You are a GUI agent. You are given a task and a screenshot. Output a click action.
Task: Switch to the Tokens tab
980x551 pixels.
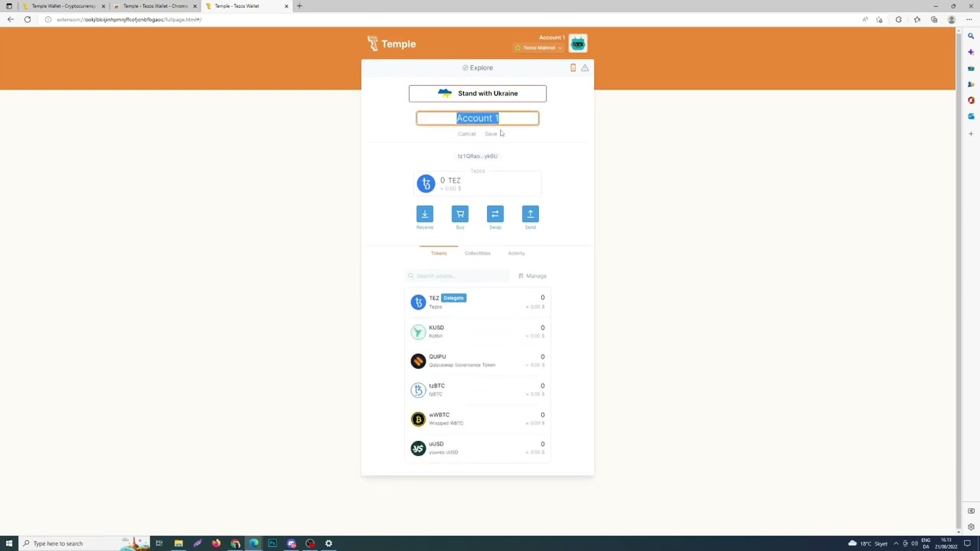(439, 253)
